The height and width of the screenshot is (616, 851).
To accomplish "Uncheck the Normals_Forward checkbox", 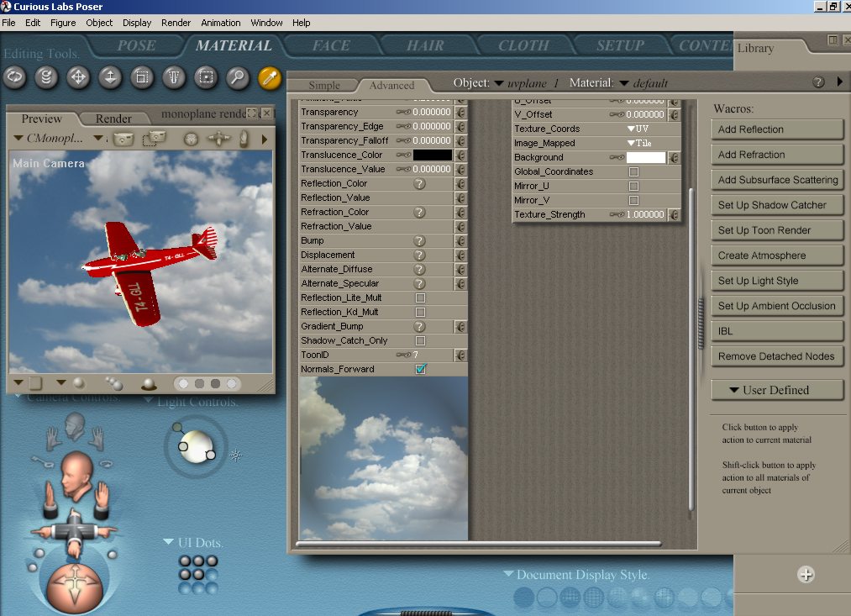I will click(420, 369).
